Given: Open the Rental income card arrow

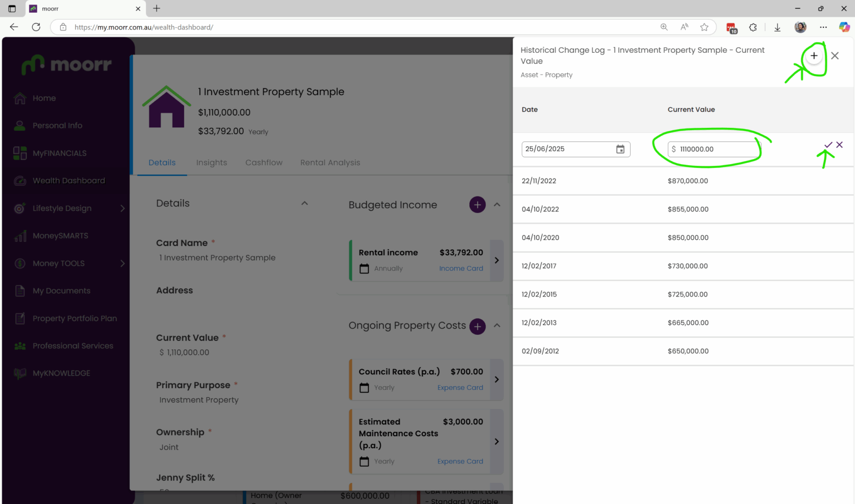Looking at the screenshot, I should (x=497, y=260).
